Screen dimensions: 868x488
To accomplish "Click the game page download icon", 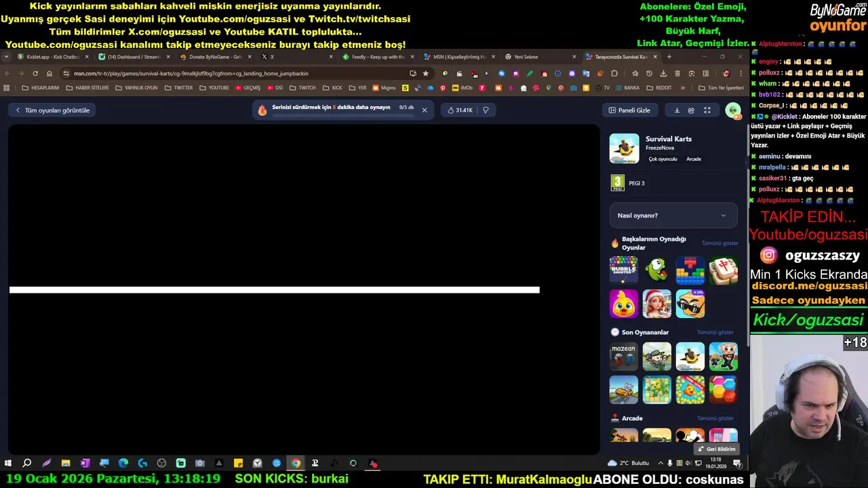I will pyautogui.click(x=677, y=110).
